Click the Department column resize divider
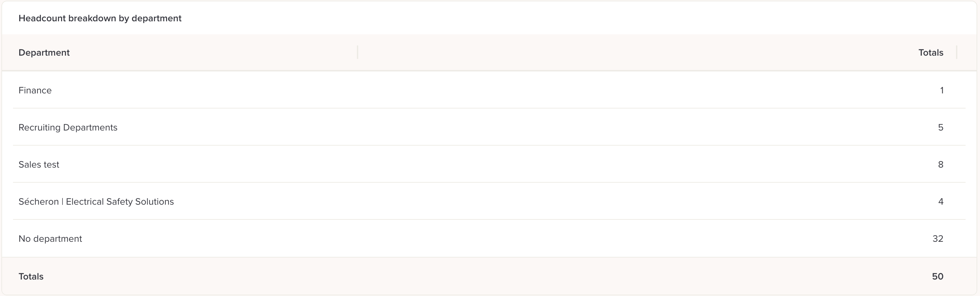 358,52
